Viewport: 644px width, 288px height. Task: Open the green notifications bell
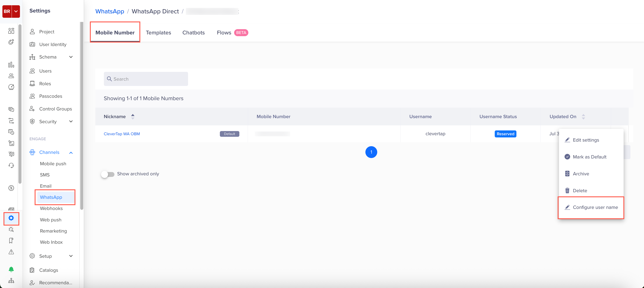point(11,269)
